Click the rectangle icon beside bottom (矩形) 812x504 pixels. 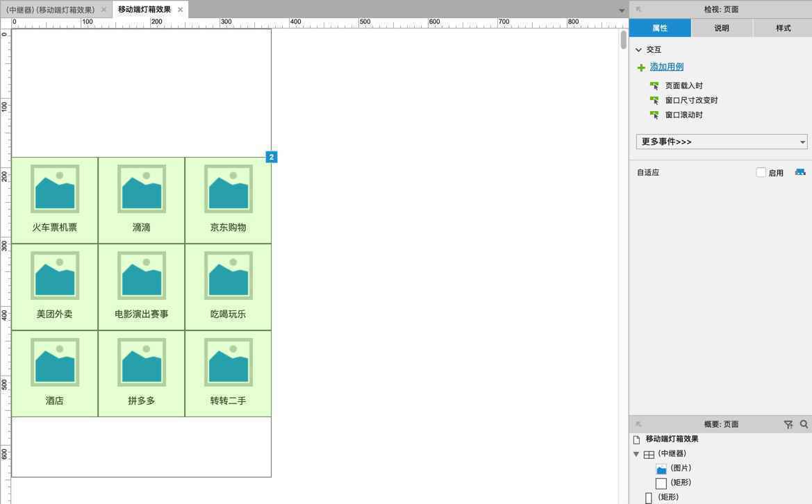click(x=649, y=498)
